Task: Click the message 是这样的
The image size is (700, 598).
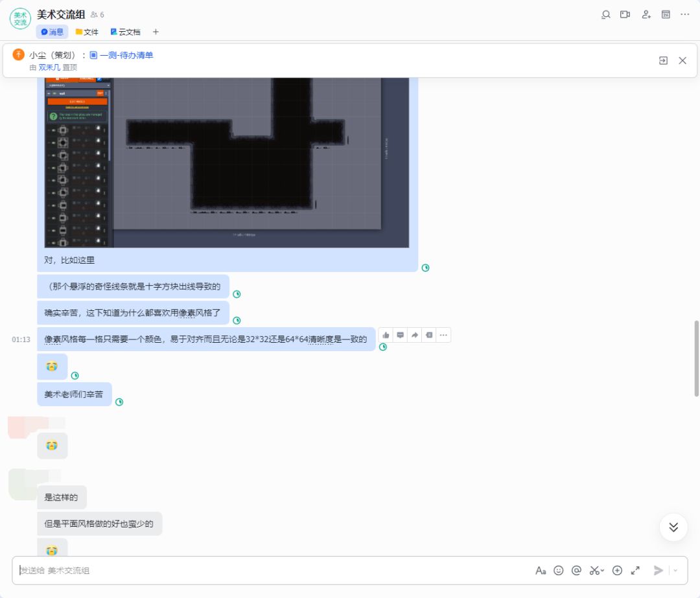Action: (x=62, y=497)
